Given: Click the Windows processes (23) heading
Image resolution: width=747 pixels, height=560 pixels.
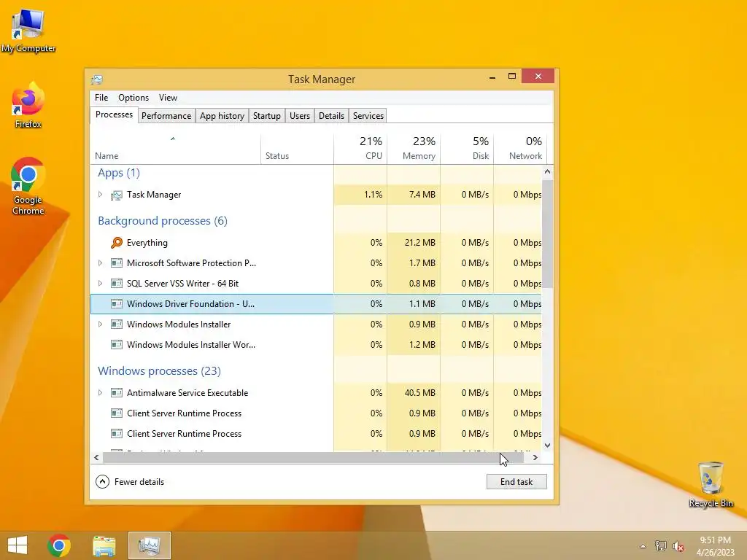Looking at the screenshot, I should point(159,371).
